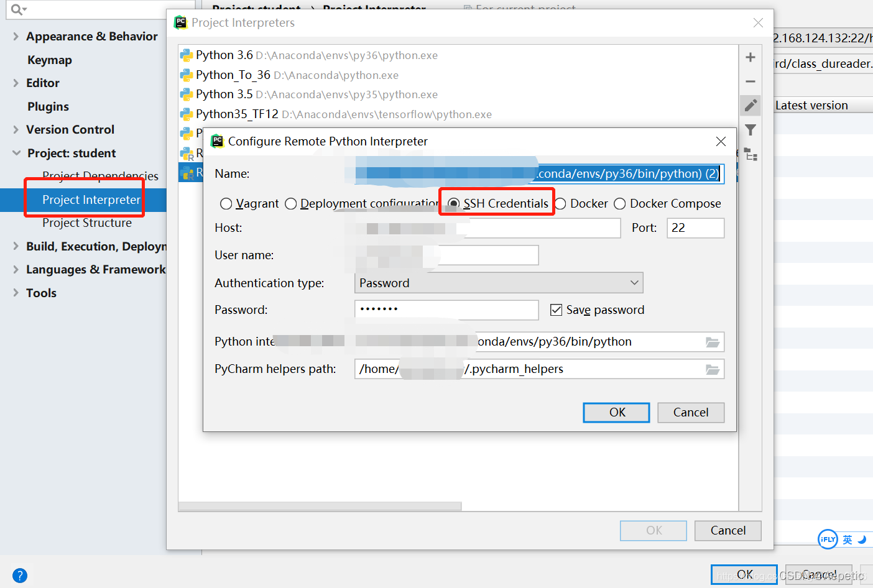Click Cancel in Configure Remote Interpreter dialog
The width and height of the screenshot is (873, 588).
click(691, 413)
